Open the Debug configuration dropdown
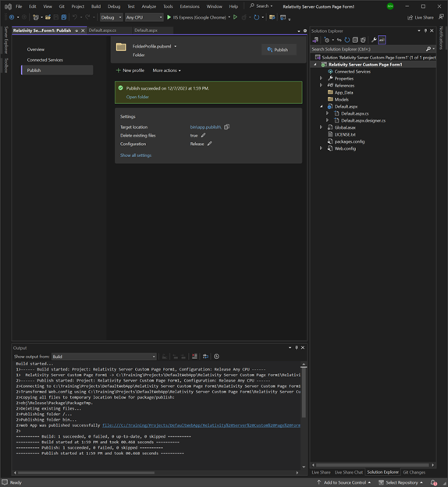This screenshot has height=487, width=448. coord(112,17)
